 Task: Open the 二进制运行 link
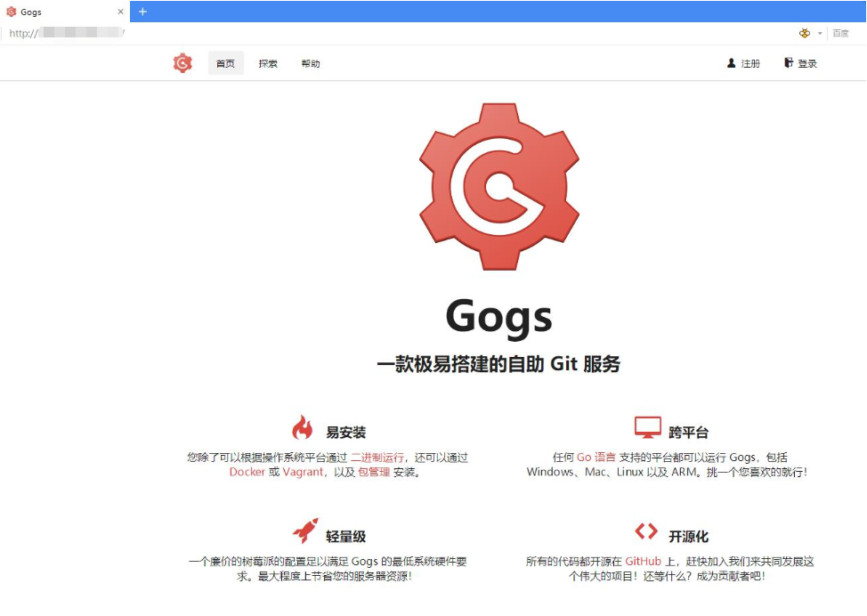pyautogui.click(x=377, y=458)
